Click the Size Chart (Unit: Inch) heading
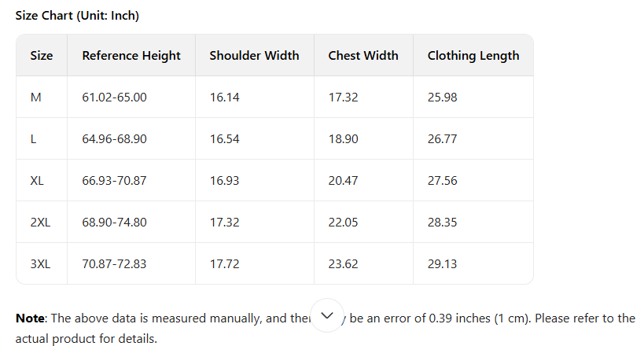The image size is (644, 346). coord(77,16)
